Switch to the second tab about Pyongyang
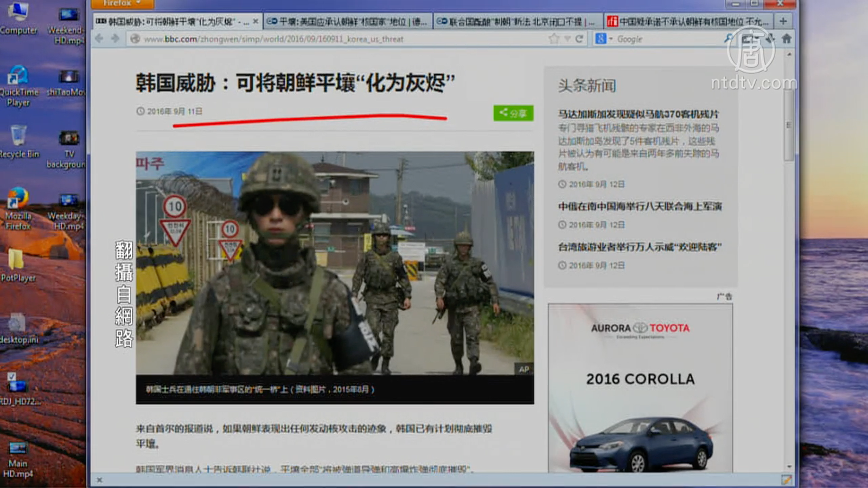The height and width of the screenshot is (488, 868). pyautogui.click(x=347, y=22)
